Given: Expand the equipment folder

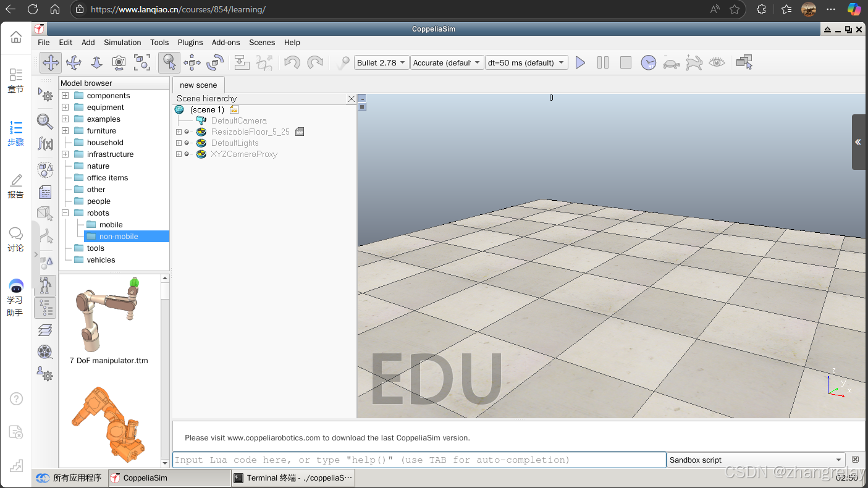Looking at the screenshot, I should pyautogui.click(x=65, y=107).
